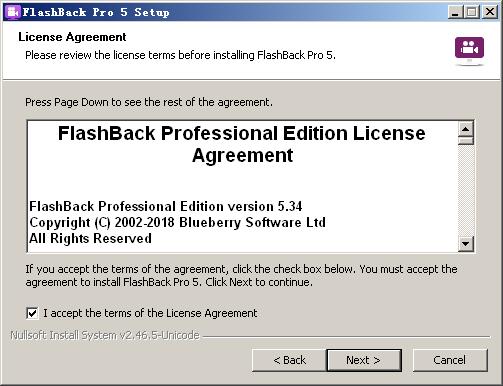Image resolution: width=503 pixels, height=386 pixels.
Task: Click the 'FlashBack Pro 5 Setup' title bar text
Action: tap(96, 12)
